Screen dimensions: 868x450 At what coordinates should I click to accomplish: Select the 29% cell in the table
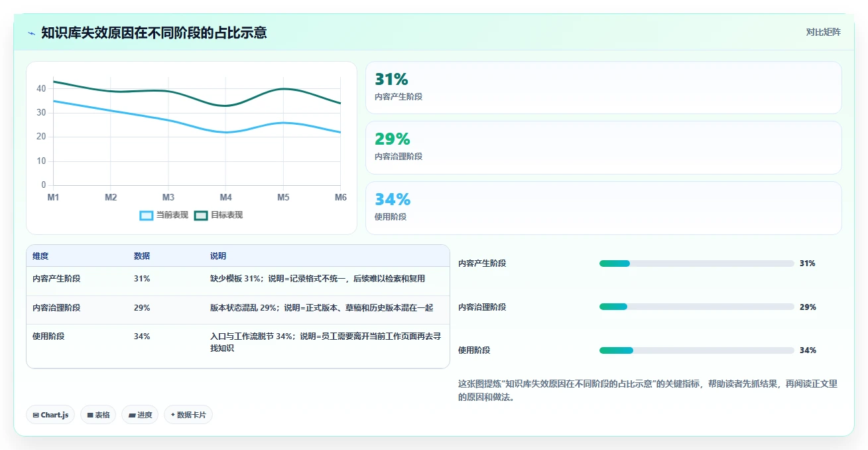(142, 308)
